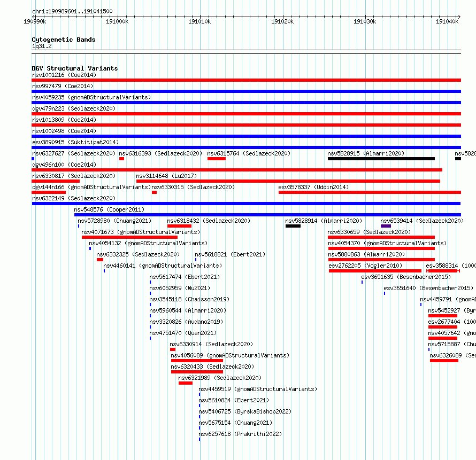Open nsv4071673 (gnomADStructuralVariants) label

pos(141,232)
